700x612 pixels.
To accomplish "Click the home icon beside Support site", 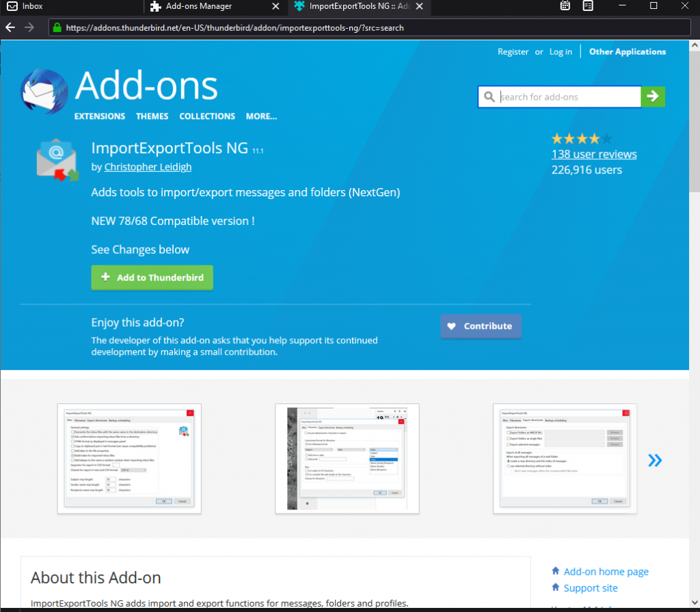I will pos(555,587).
